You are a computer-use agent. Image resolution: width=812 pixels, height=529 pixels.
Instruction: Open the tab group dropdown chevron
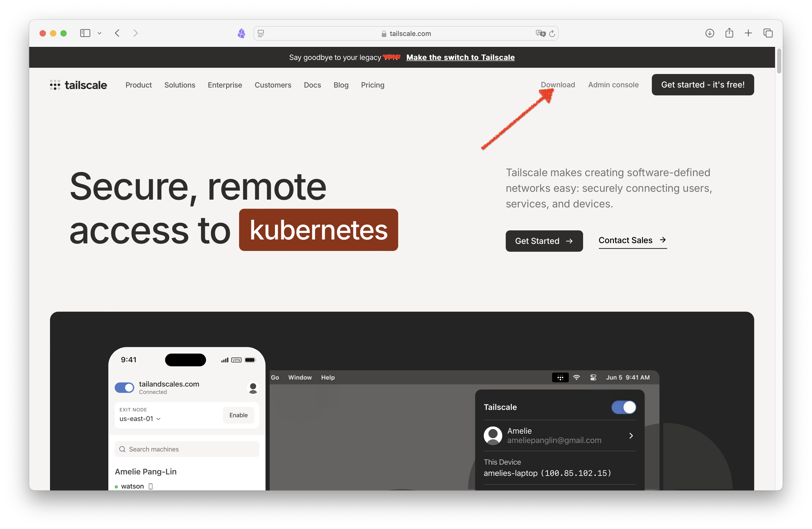tap(99, 33)
